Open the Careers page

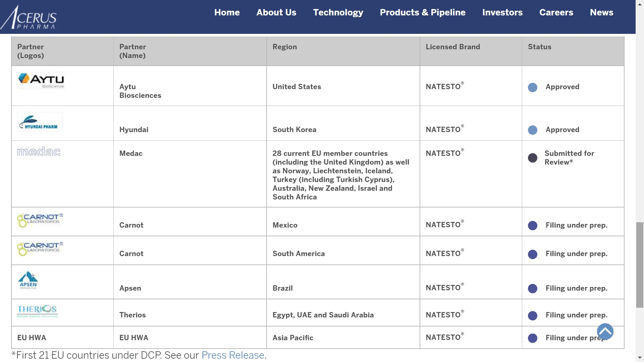[x=556, y=12]
